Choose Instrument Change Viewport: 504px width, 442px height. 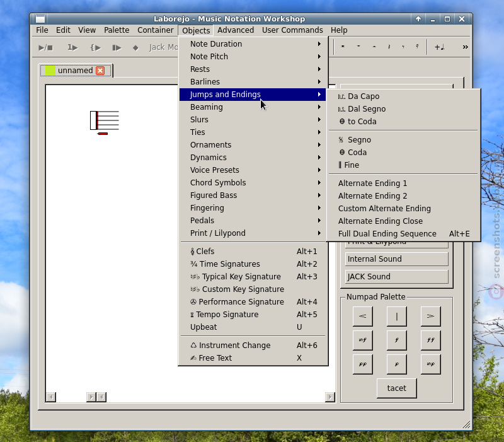click(x=253, y=345)
